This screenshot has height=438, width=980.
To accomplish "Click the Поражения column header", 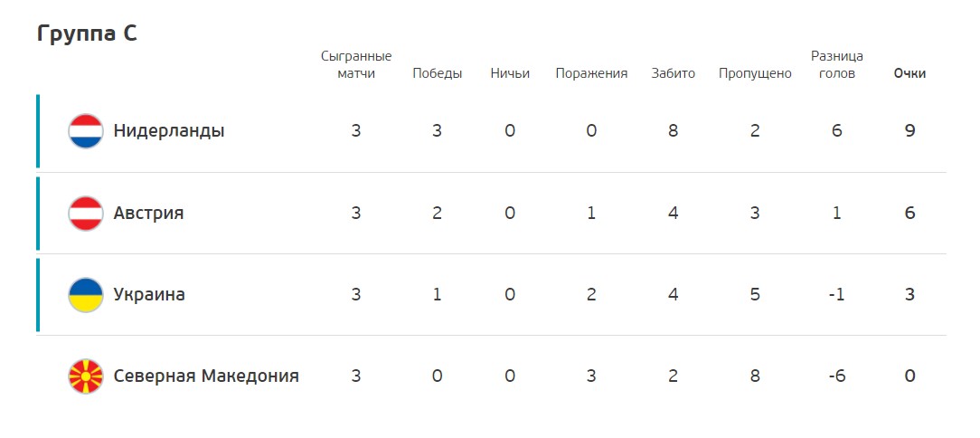I will pos(591,74).
